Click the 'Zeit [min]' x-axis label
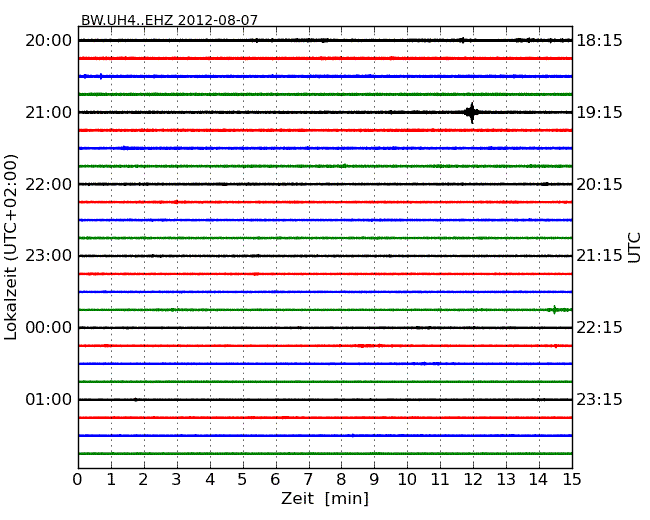This screenshot has height=520, width=650. point(325,499)
